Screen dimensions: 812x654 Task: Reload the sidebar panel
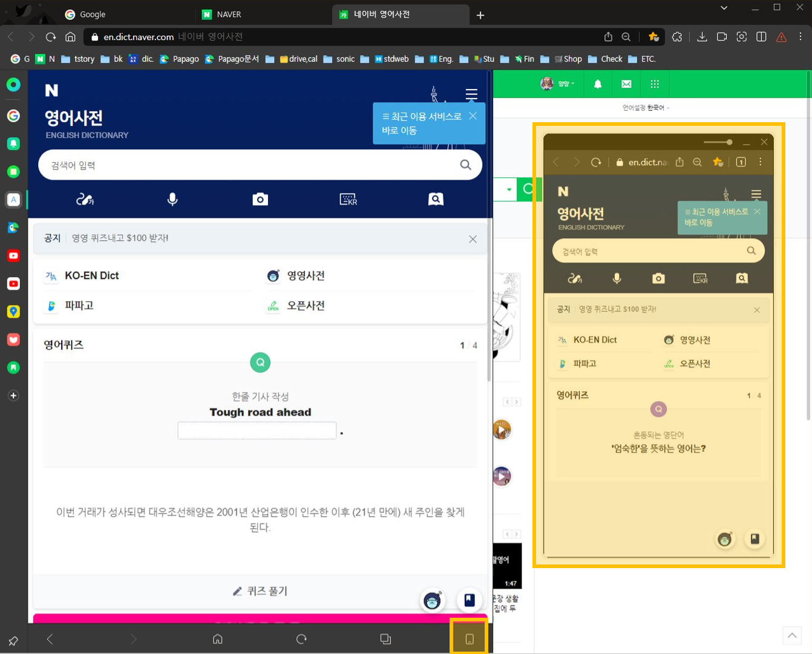pos(301,639)
